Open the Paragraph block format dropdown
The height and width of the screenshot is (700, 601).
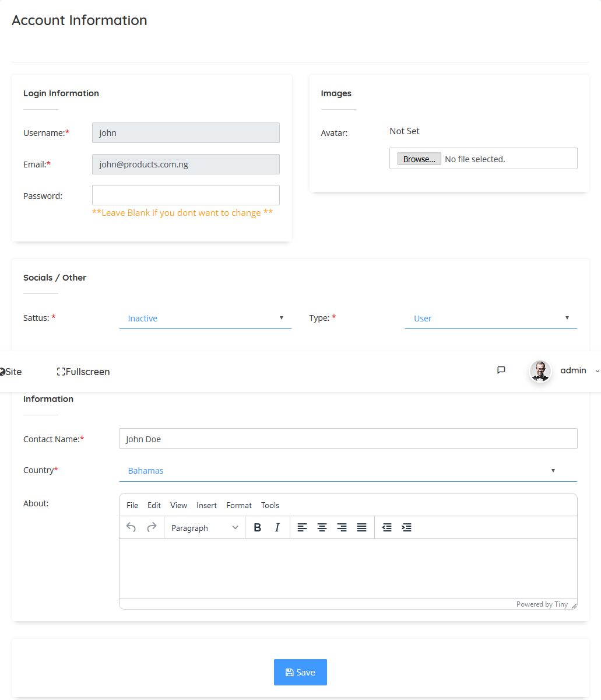pyautogui.click(x=205, y=528)
